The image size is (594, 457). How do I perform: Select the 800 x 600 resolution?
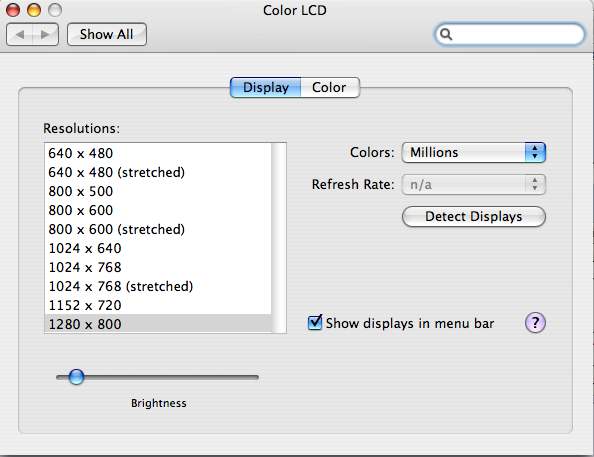158,210
